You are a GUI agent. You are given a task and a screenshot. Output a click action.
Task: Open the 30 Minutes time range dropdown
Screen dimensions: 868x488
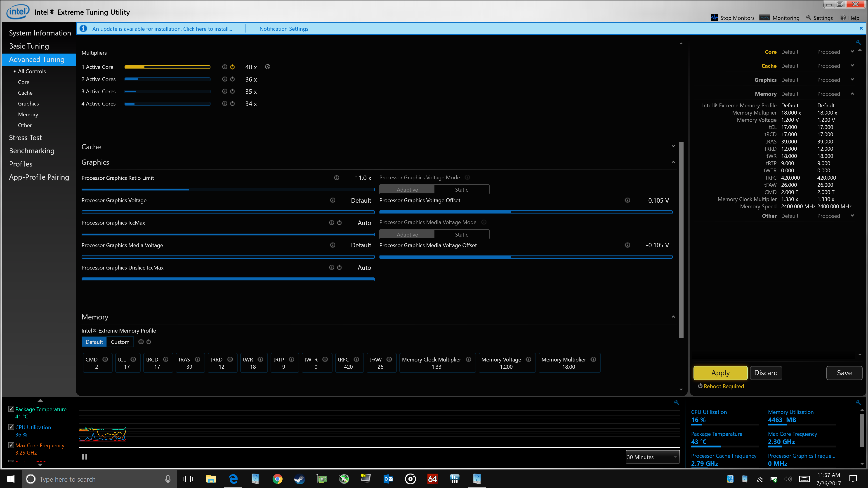click(x=652, y=457)
